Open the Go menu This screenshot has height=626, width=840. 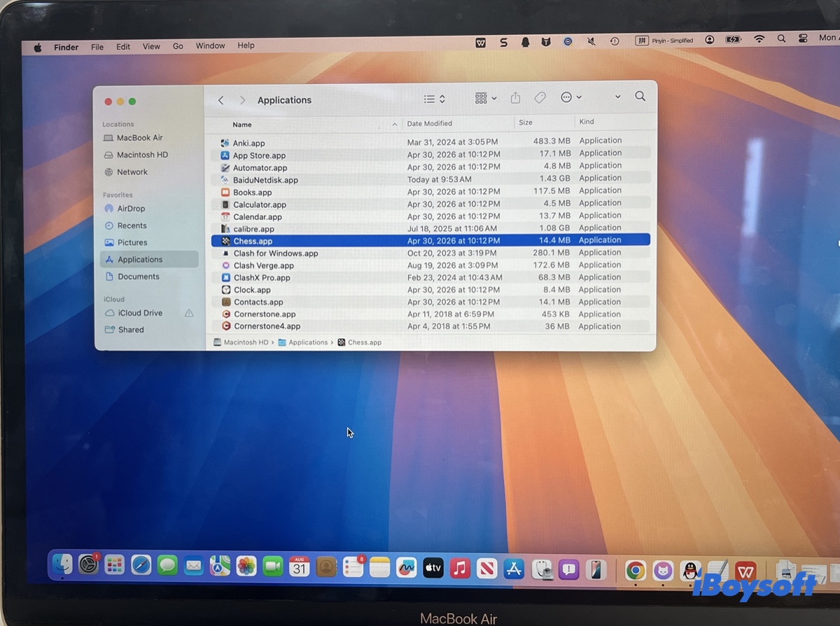178,46
